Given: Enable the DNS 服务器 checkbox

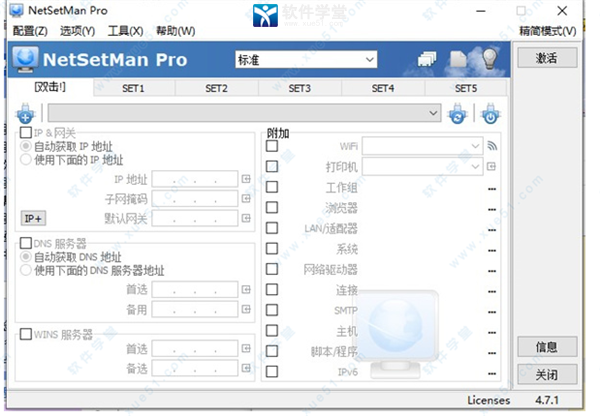Looking at the screenshot, I should click(x=26, y=243).
